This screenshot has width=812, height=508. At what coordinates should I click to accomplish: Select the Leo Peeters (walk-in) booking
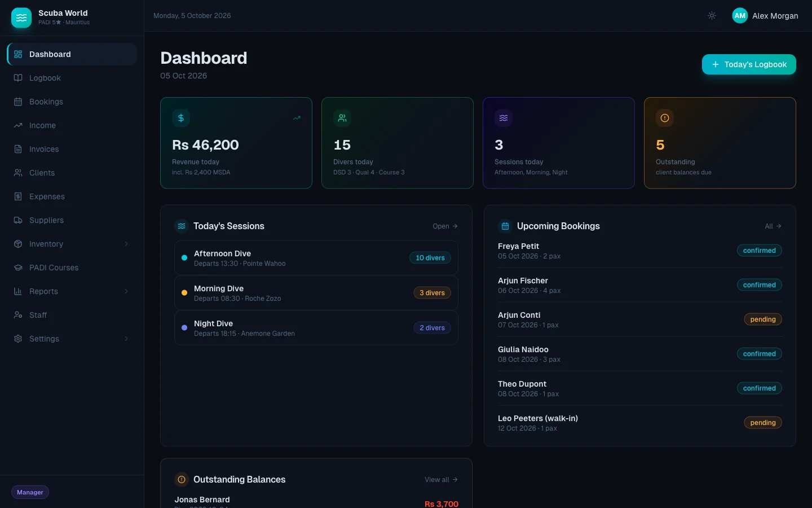coord(640,423)
